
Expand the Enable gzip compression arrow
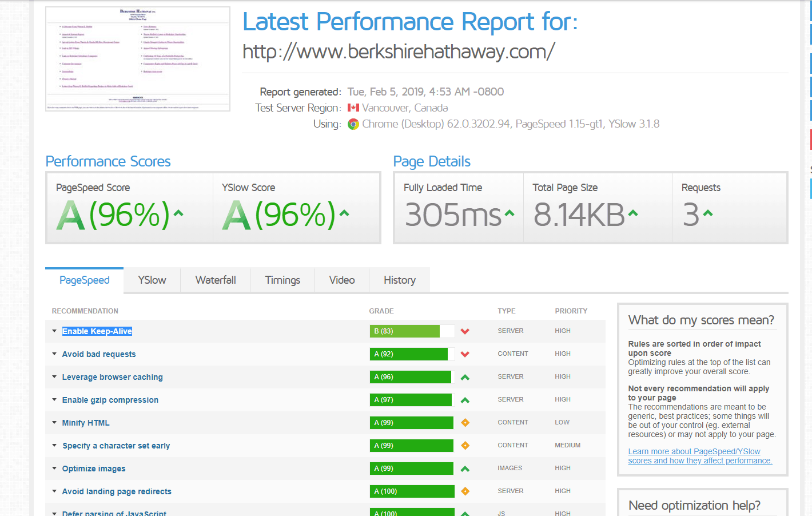pos(54,400)
